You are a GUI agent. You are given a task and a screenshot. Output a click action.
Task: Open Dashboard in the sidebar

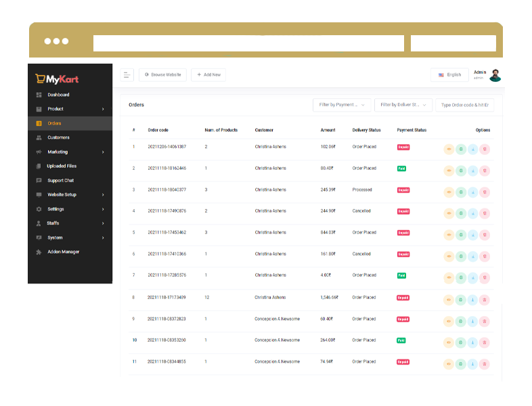click(58, 95)
